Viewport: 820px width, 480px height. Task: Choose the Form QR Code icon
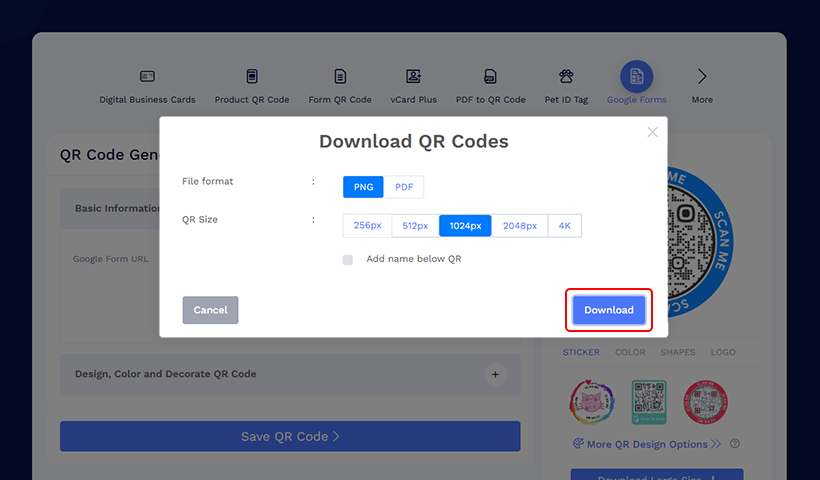[x=340, y=76]
